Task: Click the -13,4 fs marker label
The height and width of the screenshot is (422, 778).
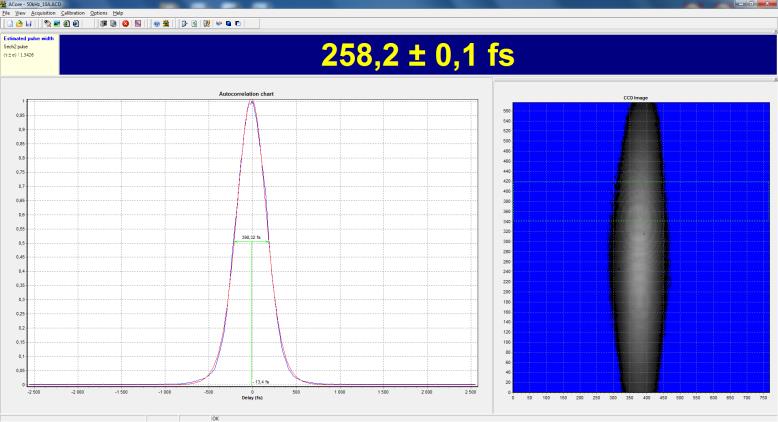Action: click(260, 381)
